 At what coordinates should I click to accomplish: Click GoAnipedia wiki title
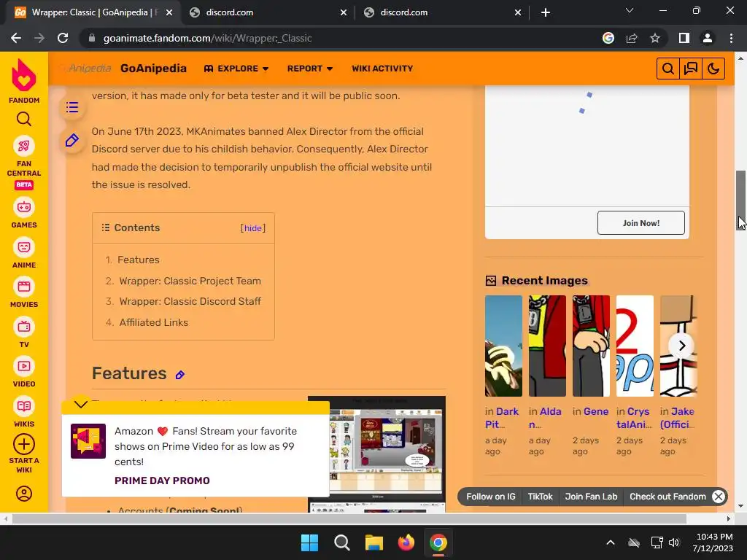tap(153, 68)
